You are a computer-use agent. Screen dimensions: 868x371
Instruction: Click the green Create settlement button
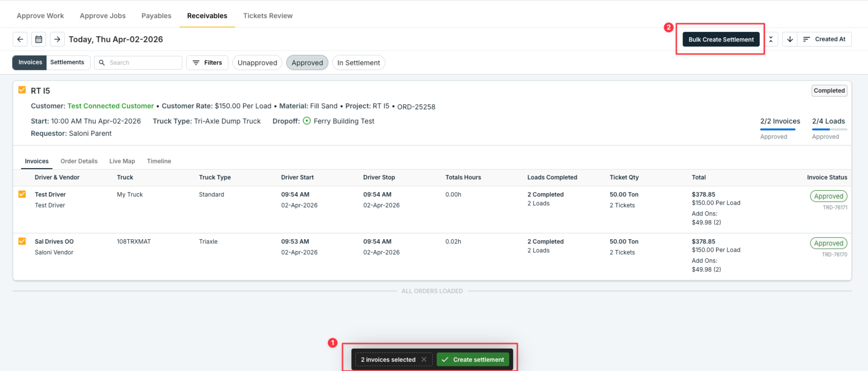coord(472,359)
